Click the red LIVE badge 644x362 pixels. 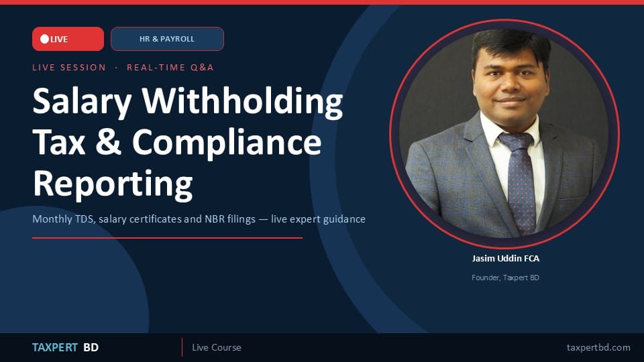(68, 39)
